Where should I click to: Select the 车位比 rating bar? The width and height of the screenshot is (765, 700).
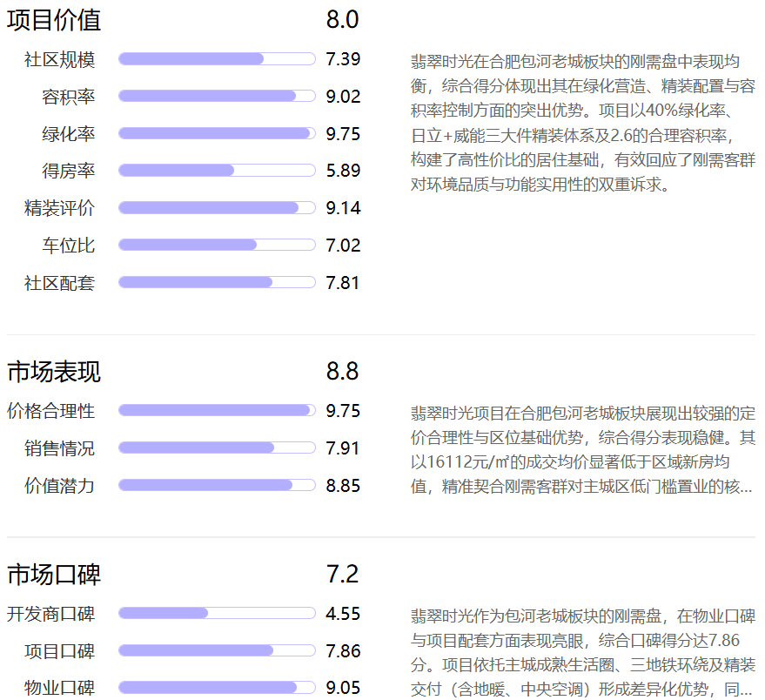click(x=217, y=245)
